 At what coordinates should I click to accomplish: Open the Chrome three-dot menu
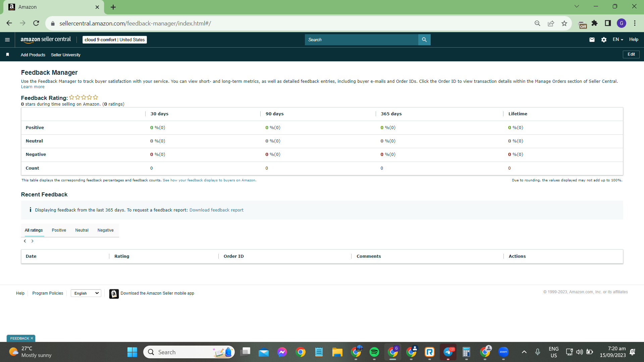635,23
